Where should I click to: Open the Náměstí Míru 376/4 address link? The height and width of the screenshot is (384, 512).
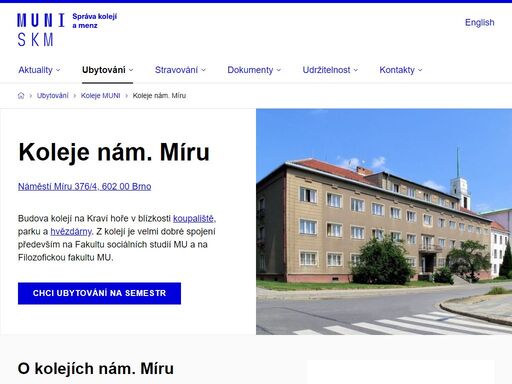(85, 186)
